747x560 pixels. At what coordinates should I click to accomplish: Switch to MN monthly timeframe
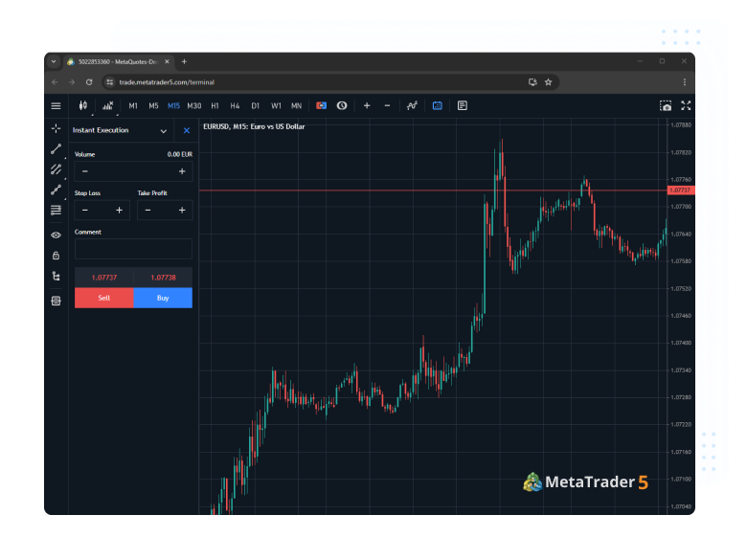(296, 105)
